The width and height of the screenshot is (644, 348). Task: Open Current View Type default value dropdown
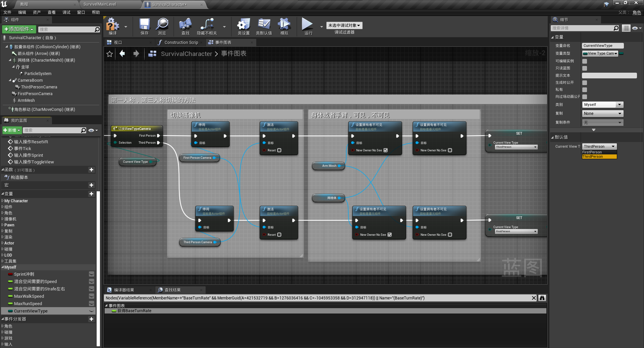point(599,146)
